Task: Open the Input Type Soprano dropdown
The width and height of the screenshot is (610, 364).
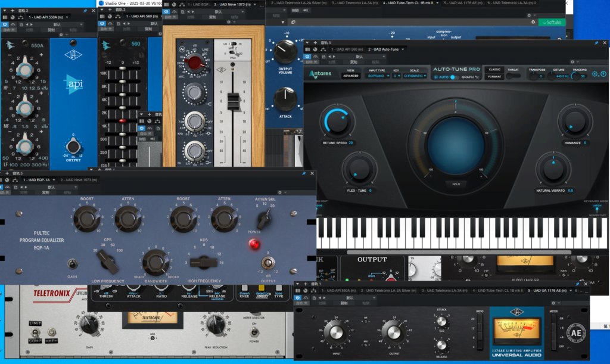Action: tap(376, 76)
